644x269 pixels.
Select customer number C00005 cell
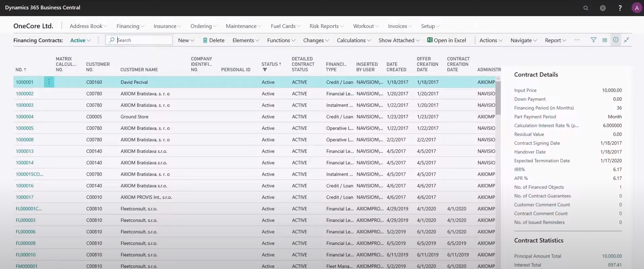94,117
